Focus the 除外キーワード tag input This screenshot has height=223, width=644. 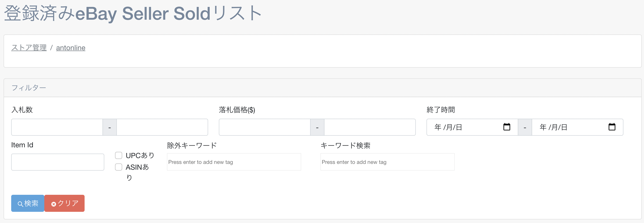[234, 162]
